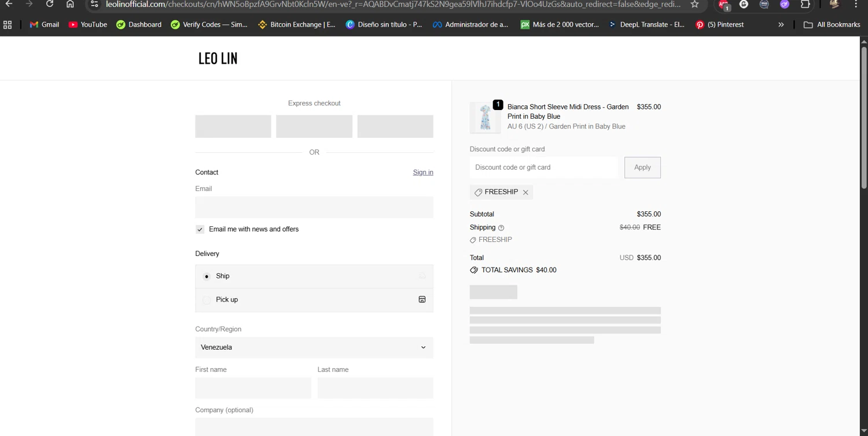
Task: Open the Extensions puzzle menu
Action: (x=805, y=4)
